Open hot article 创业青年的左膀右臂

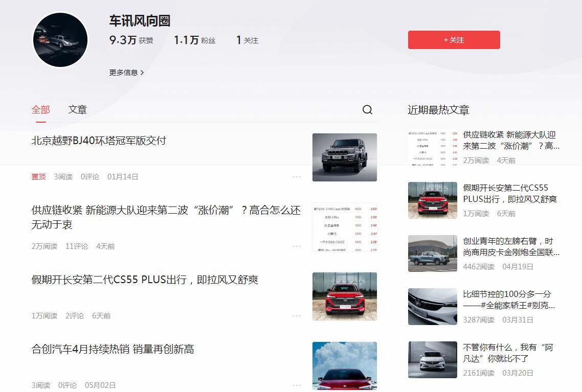point(511,247)
